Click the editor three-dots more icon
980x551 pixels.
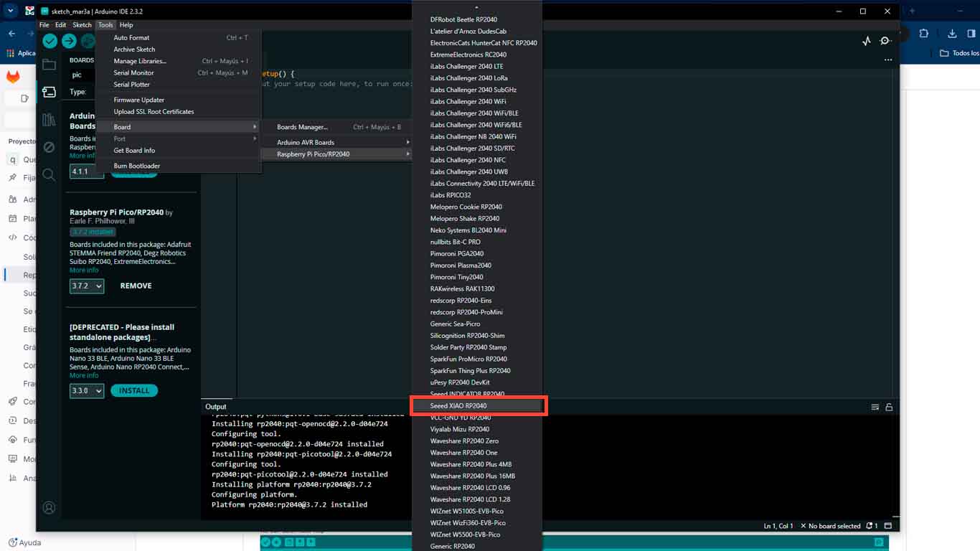(888, 60)
